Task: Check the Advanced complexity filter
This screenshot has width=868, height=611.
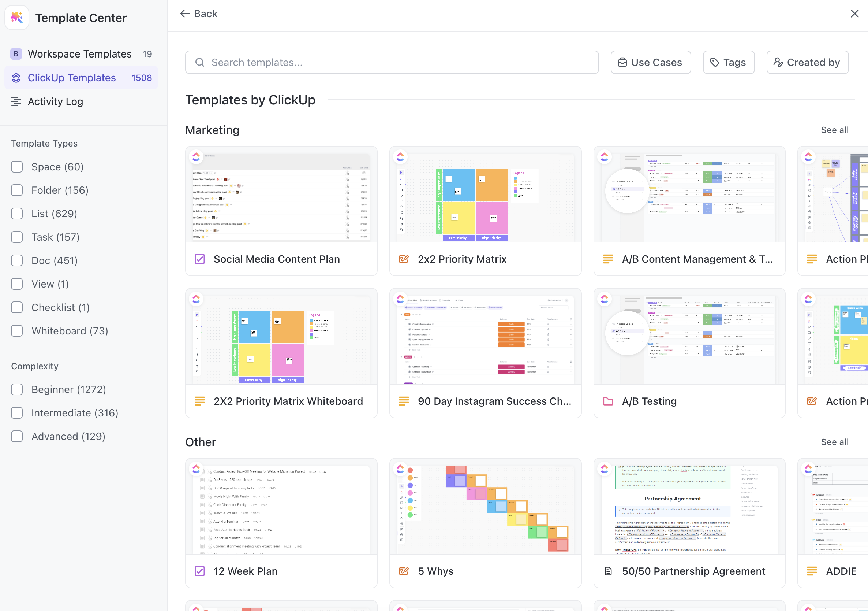Action: (x=16, y=436)
